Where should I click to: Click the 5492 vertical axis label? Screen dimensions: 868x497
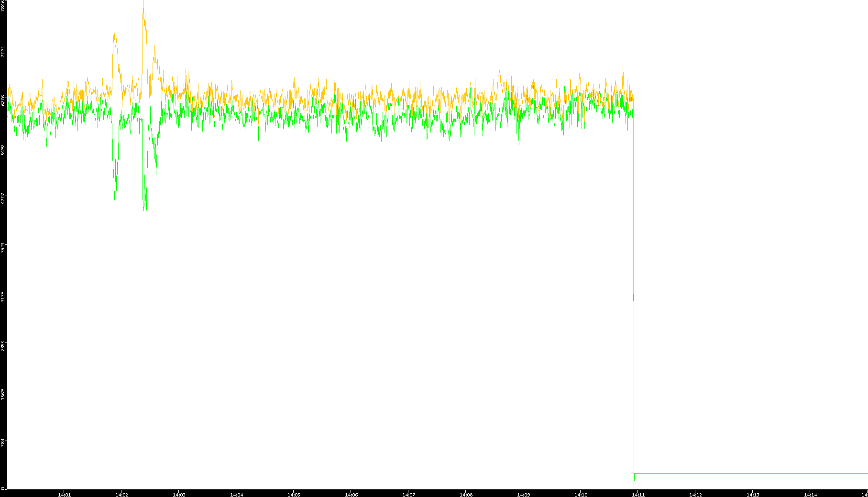point(3,150)
